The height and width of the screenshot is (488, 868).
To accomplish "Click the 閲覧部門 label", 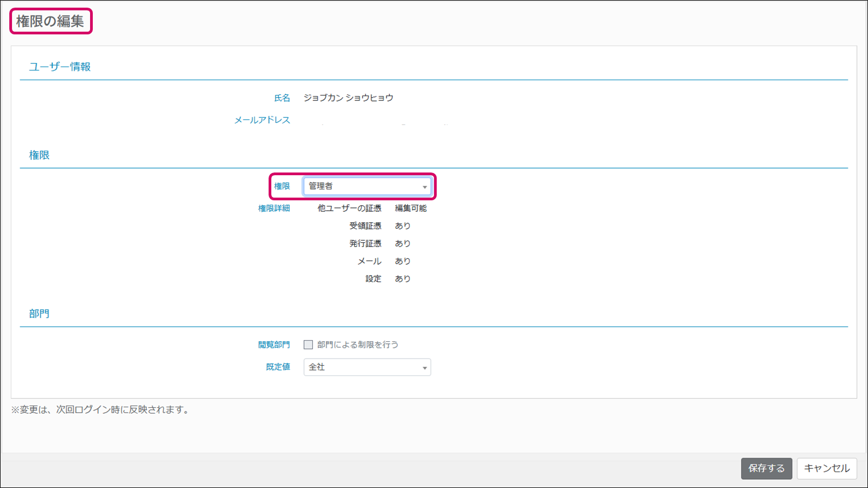I will pyautogui.click(x=274, y=345).
